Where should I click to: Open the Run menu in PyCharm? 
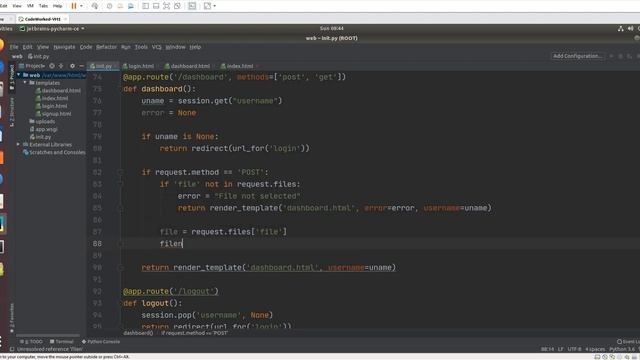pos(126,47)
